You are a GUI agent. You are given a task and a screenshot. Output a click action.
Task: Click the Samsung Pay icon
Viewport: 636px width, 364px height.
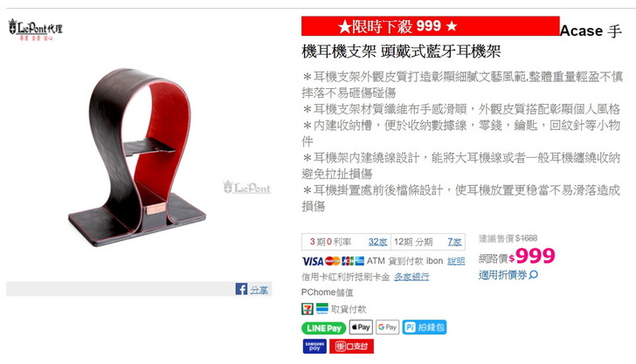315,347
